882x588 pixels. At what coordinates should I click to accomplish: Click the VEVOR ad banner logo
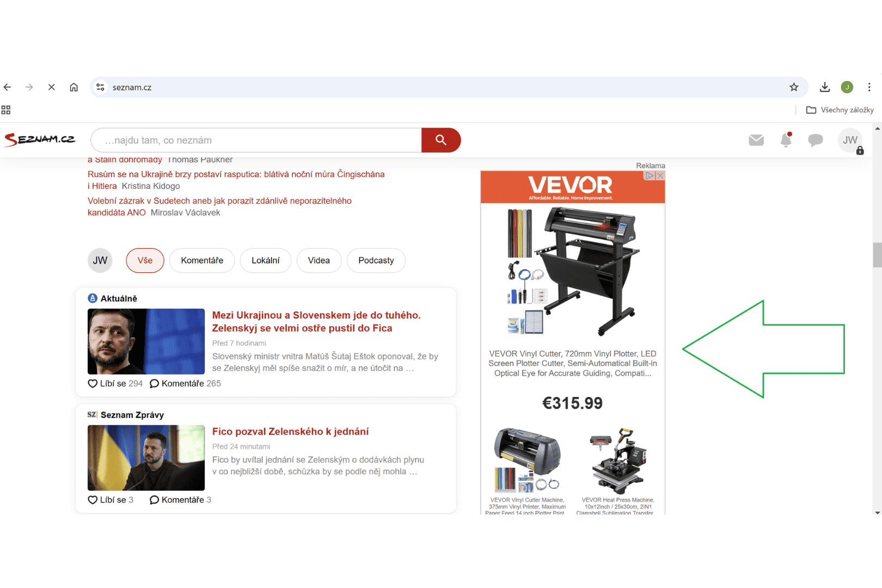click(x=571, y=187)
